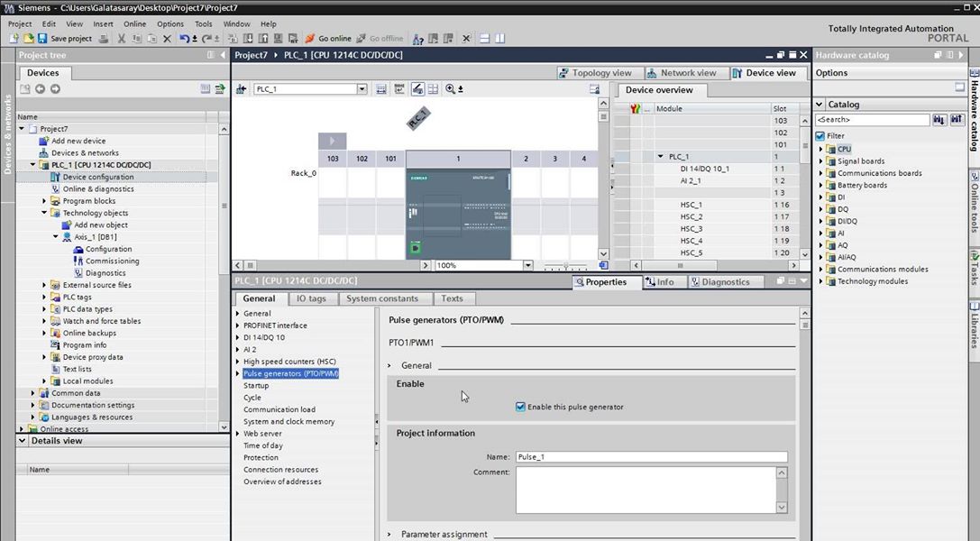Click the device view zoom slider
The height and width of the screenshot is (541, 980).
[x=565, y=266]
